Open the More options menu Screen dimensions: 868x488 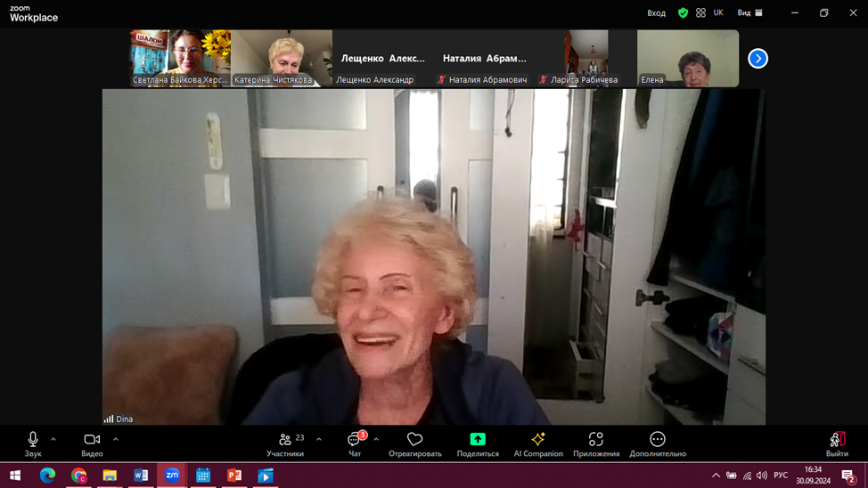tap(658, 440)
